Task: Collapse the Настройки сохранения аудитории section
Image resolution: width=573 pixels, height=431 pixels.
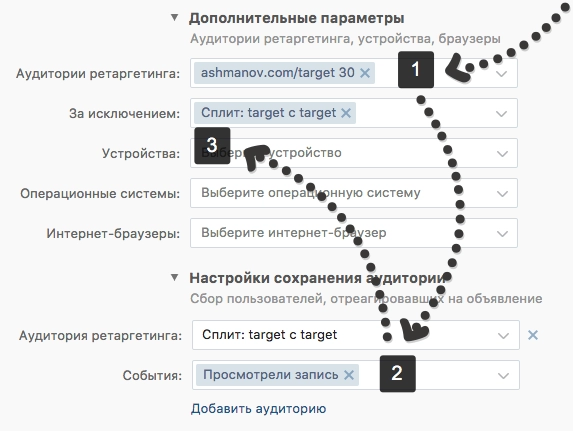Action: (x=175, y=278)
